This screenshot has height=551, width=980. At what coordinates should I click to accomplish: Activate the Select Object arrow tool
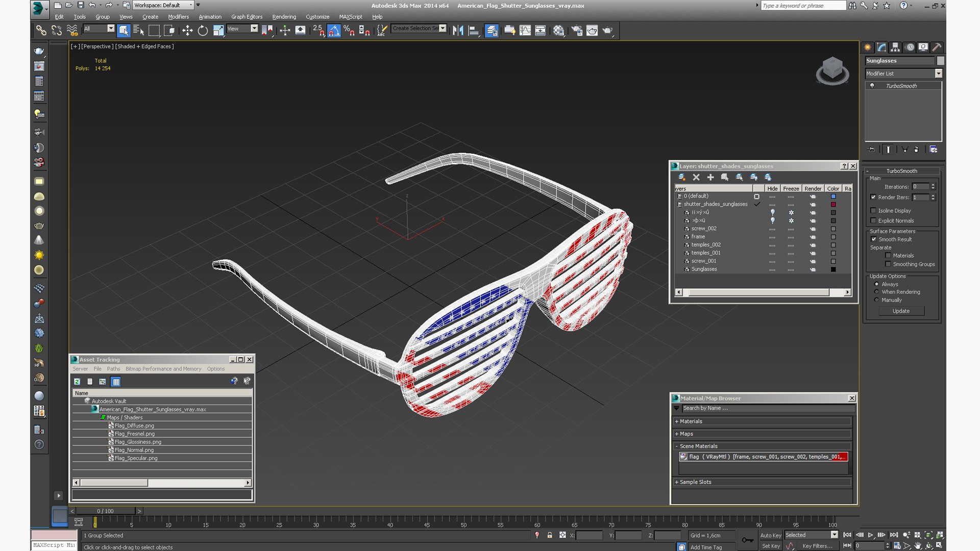(x=124, y=31)
